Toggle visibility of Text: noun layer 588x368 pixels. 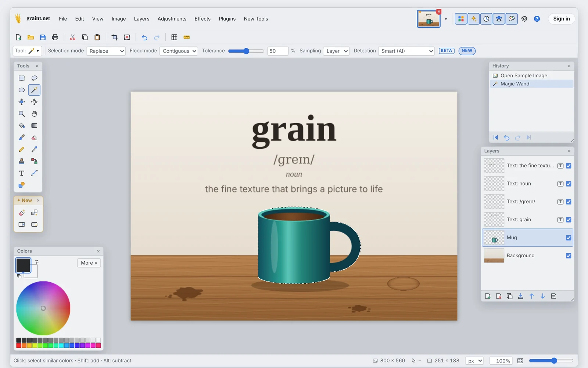coord(569,184)
